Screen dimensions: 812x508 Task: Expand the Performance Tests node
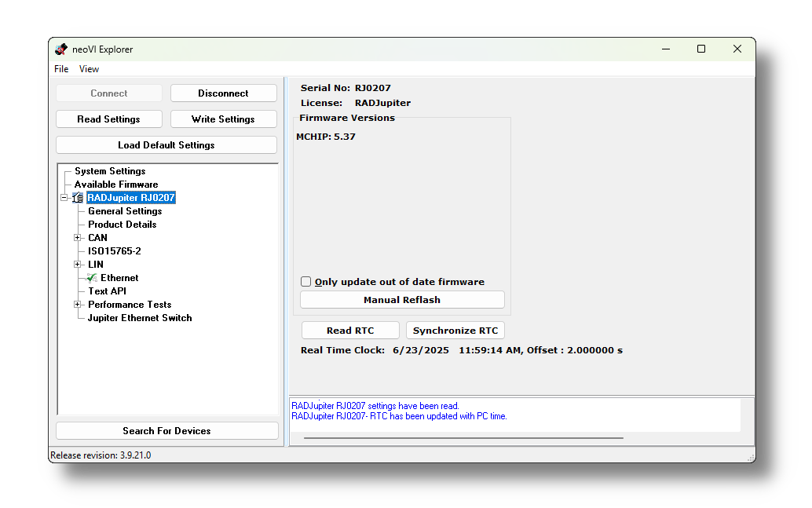coord(77,305)
